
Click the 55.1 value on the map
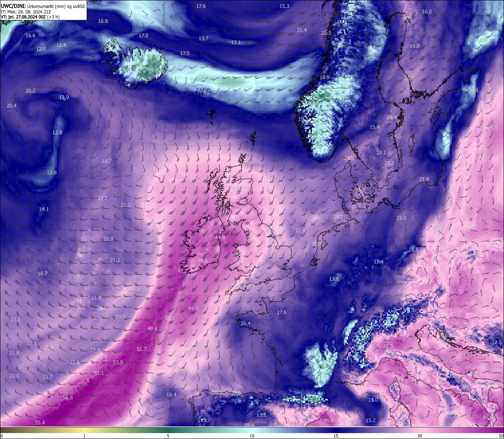click(x=99, y=373)
